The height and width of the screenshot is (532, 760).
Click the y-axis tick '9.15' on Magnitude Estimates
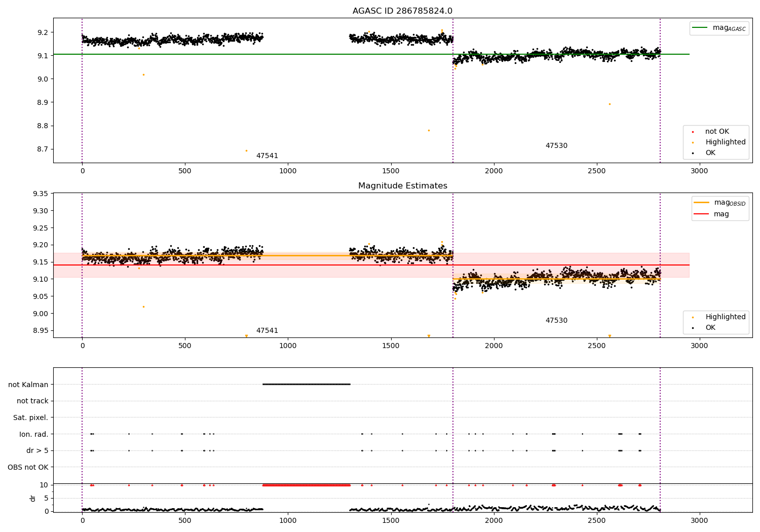coord(41,262)
